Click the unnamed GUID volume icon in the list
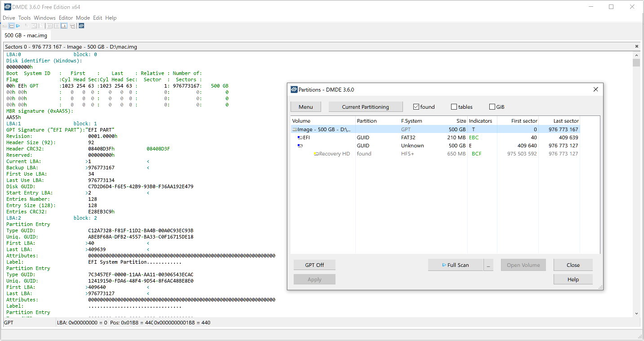 pyautogui.click(x=300, y=146)
